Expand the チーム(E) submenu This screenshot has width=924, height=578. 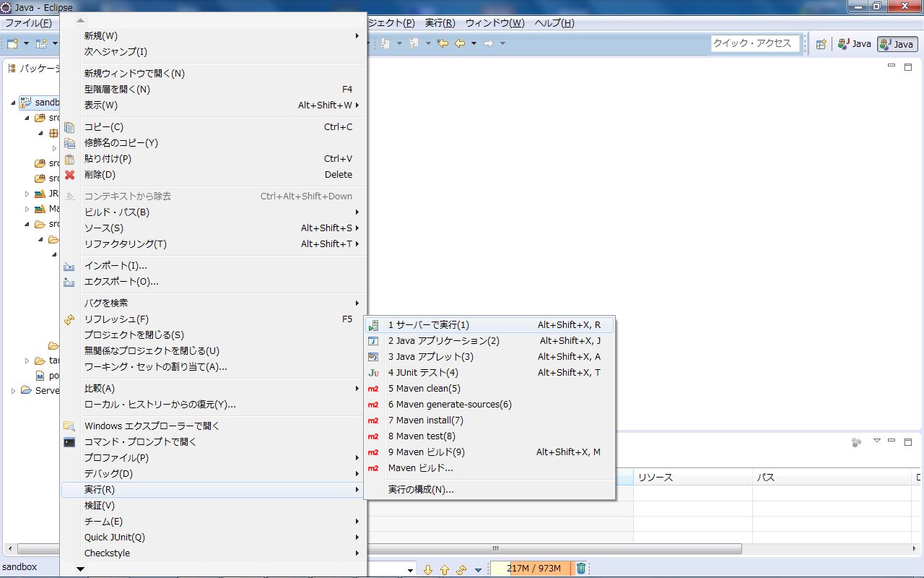[214, 522]
